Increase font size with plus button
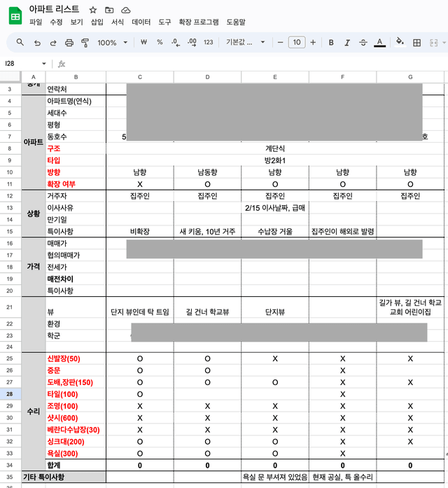This screenshot has height=488, width=448. [313, 42]
